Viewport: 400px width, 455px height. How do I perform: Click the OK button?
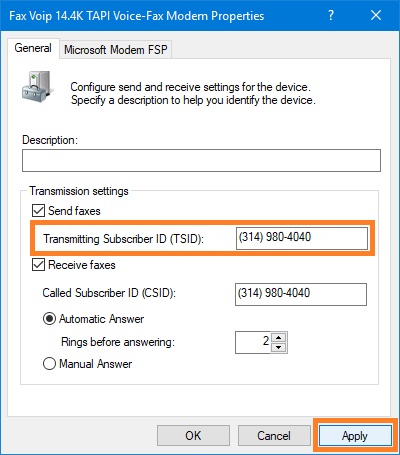193,435
